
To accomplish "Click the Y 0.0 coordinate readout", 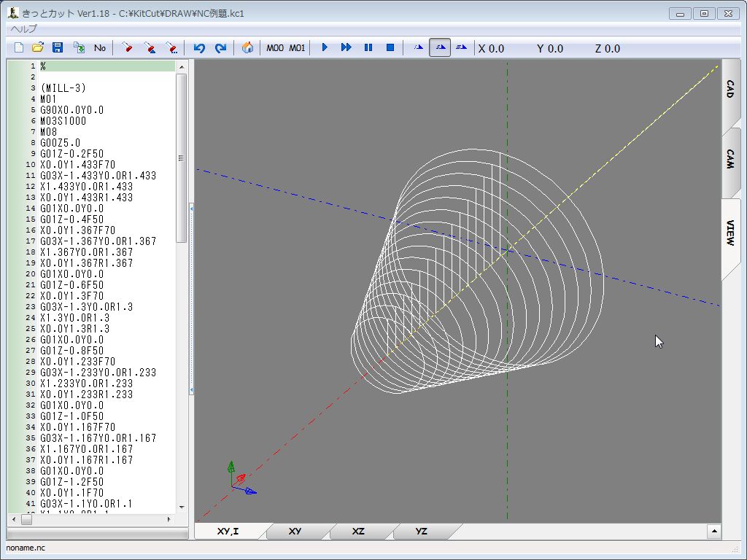I will pyautogui.click(x=550, y=49).
